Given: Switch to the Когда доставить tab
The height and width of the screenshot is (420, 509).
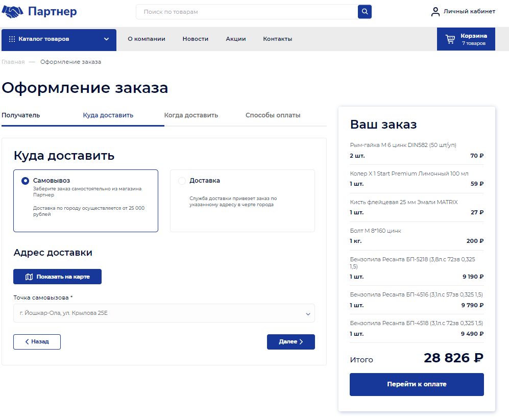Looking at the screenshot, I should pos(191,115).
